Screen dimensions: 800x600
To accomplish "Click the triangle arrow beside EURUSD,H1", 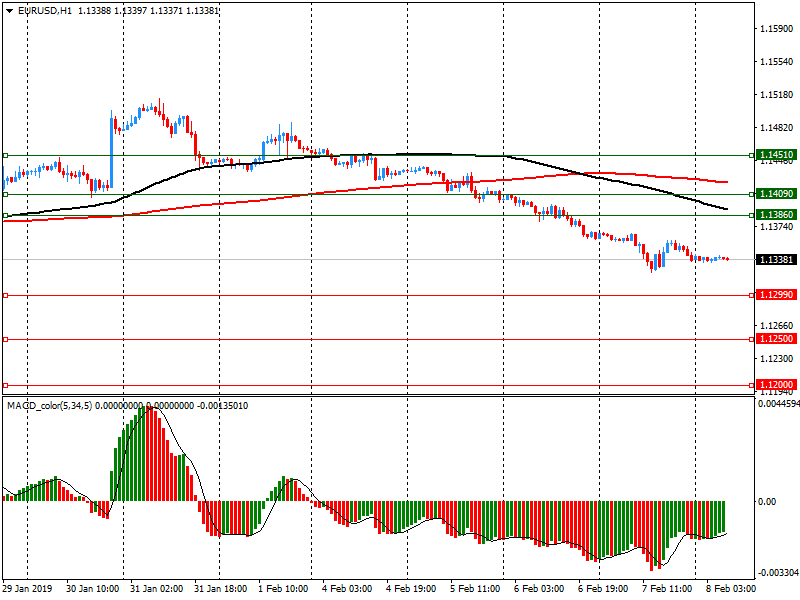I will pos(9,10).
